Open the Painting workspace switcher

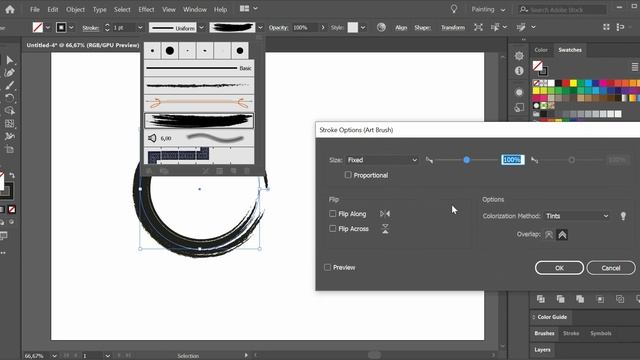click(x=488, y=9)
